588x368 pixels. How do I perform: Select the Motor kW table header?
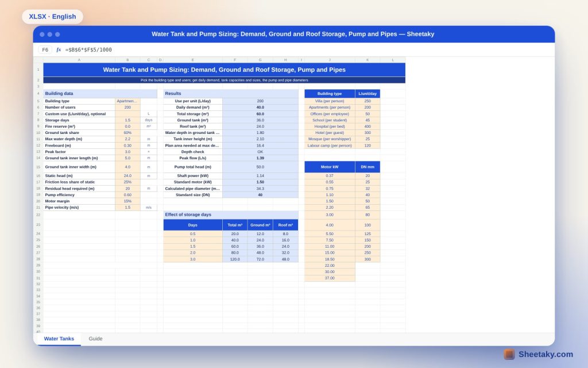pos(330,167)
